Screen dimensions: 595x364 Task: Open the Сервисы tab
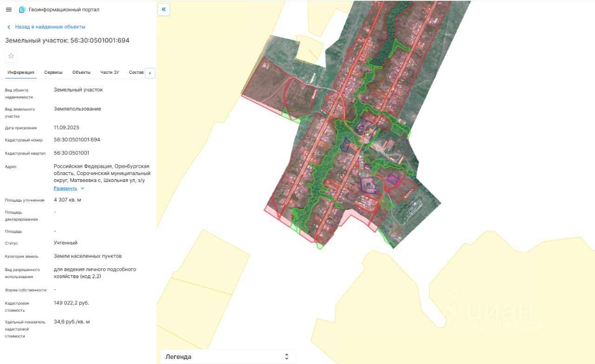point(53,72)
